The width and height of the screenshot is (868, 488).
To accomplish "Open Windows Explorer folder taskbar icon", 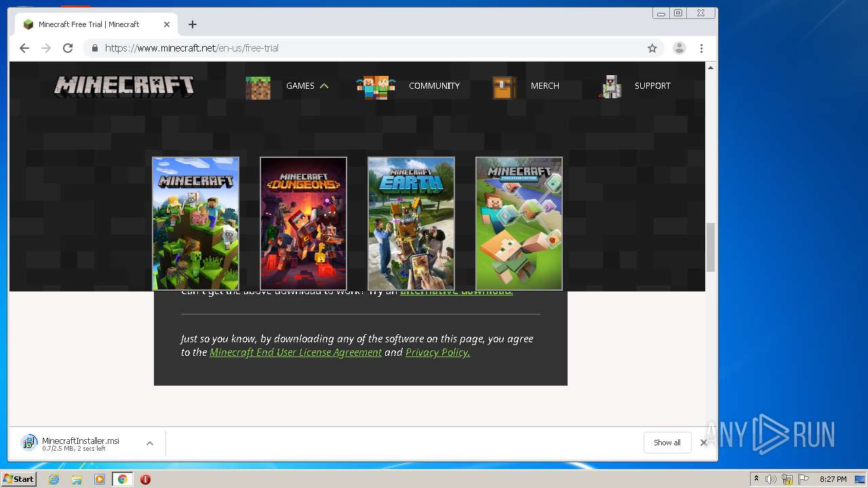I will point(77,479).
